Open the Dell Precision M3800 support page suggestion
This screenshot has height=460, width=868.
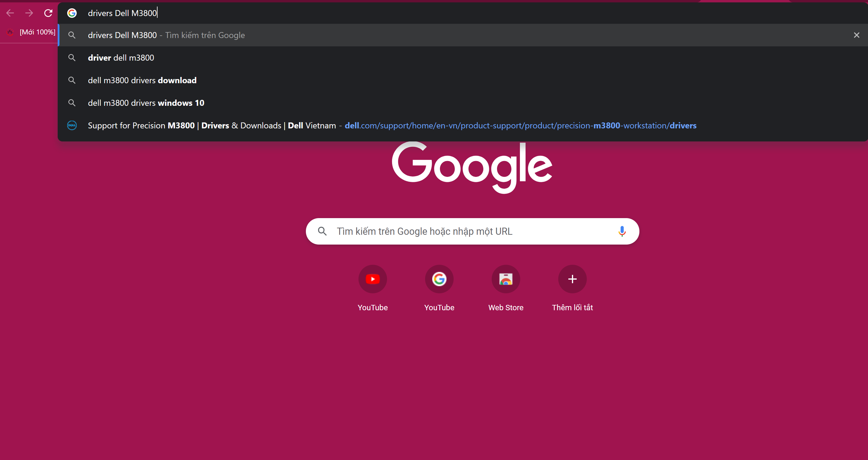click(463, 125)
